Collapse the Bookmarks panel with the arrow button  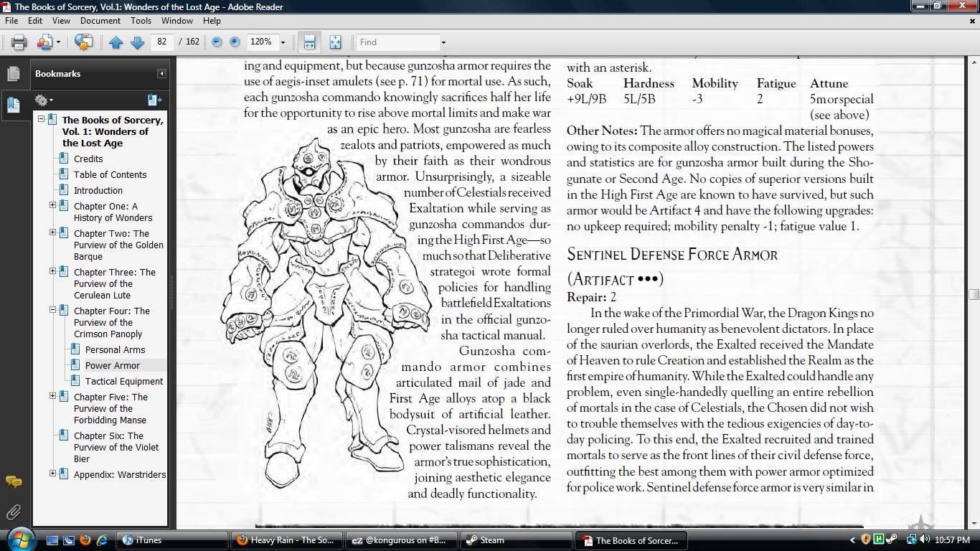point(162,74)
